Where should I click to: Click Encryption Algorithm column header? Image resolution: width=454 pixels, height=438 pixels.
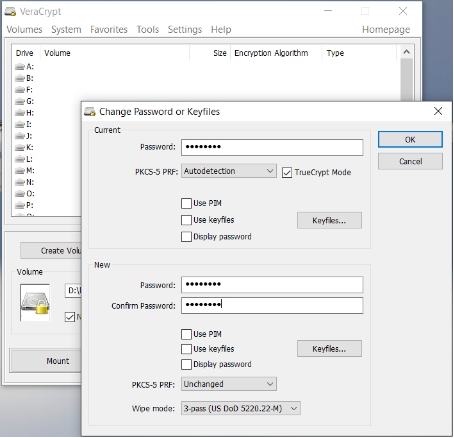276,53
